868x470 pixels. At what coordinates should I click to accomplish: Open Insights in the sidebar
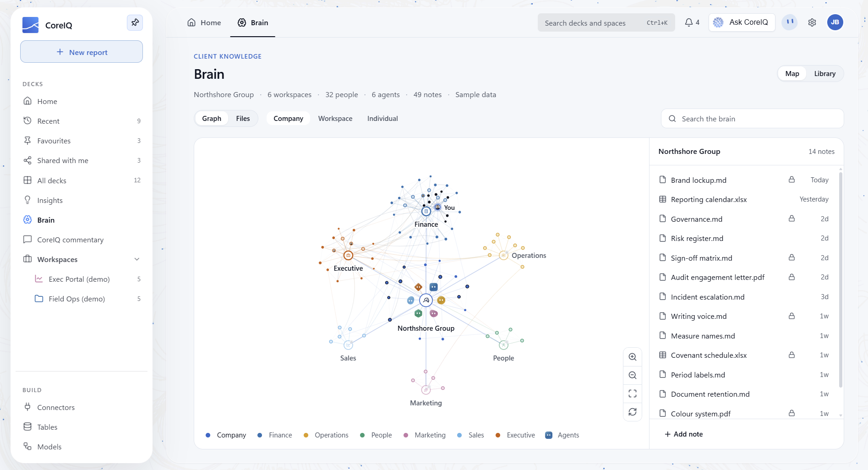coord(82,200)
